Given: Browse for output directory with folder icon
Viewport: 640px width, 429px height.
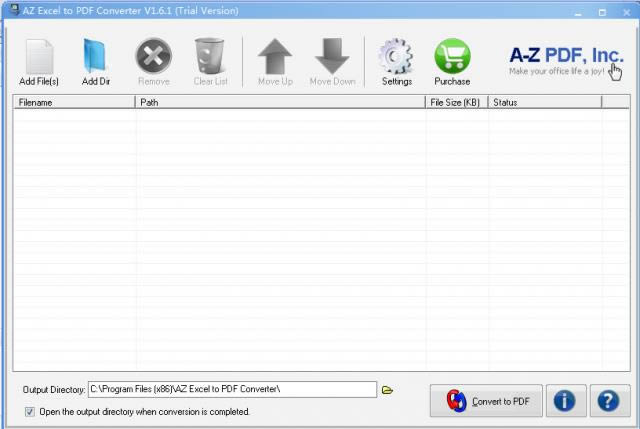Looking at the screenshot, I should [x=387, y=390].
